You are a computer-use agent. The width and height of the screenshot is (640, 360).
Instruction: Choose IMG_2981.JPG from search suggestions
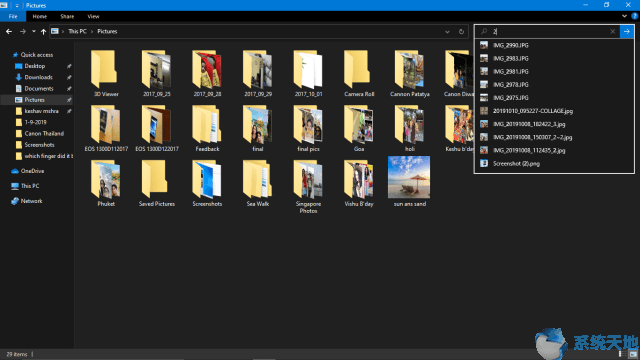point(554,71)
